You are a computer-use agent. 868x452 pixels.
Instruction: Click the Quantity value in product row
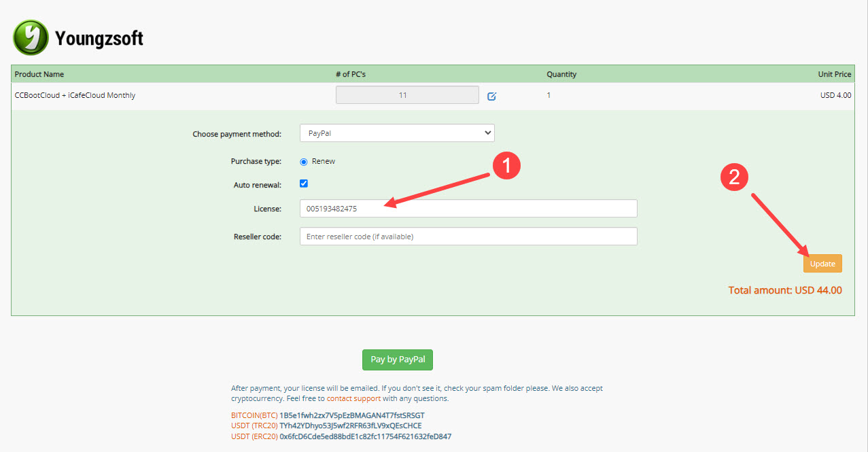(549, 95)
